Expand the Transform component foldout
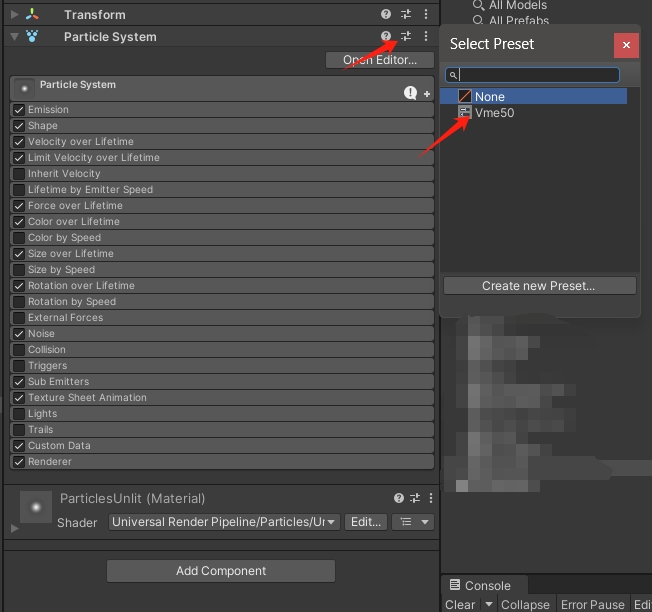The width and height of the screenshot is (652, 612). (x=14, y=15)
